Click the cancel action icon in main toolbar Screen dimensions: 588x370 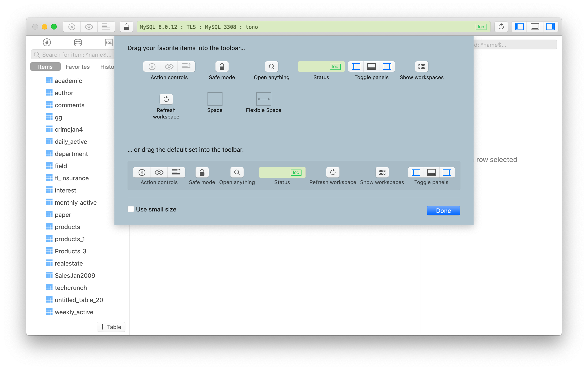[72, 27]
